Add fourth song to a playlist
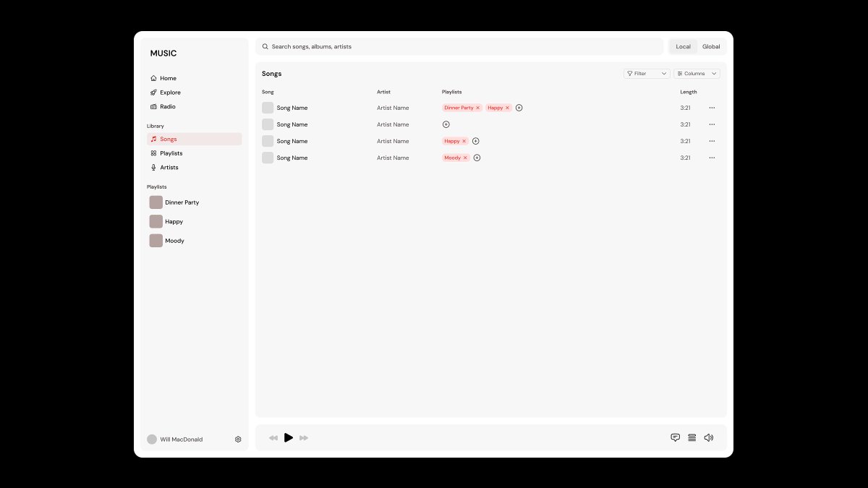 tap(477, 158)
